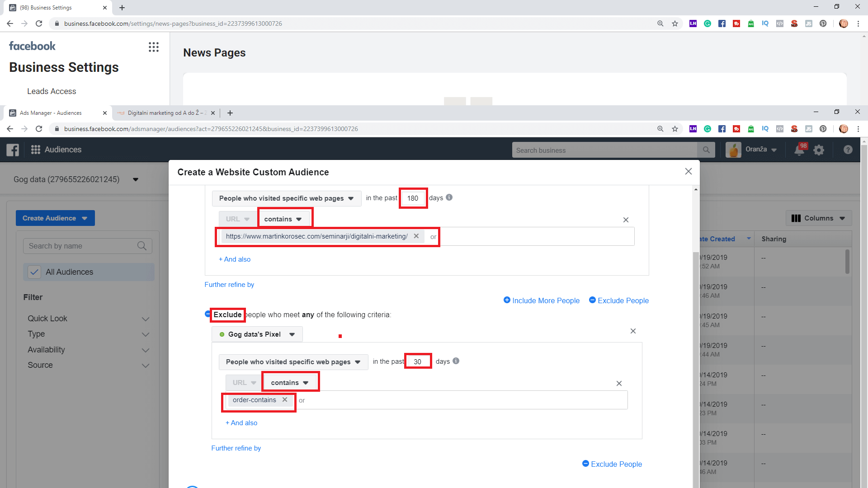
Task: Click the help question mark icon
Action: pos(848,150)
